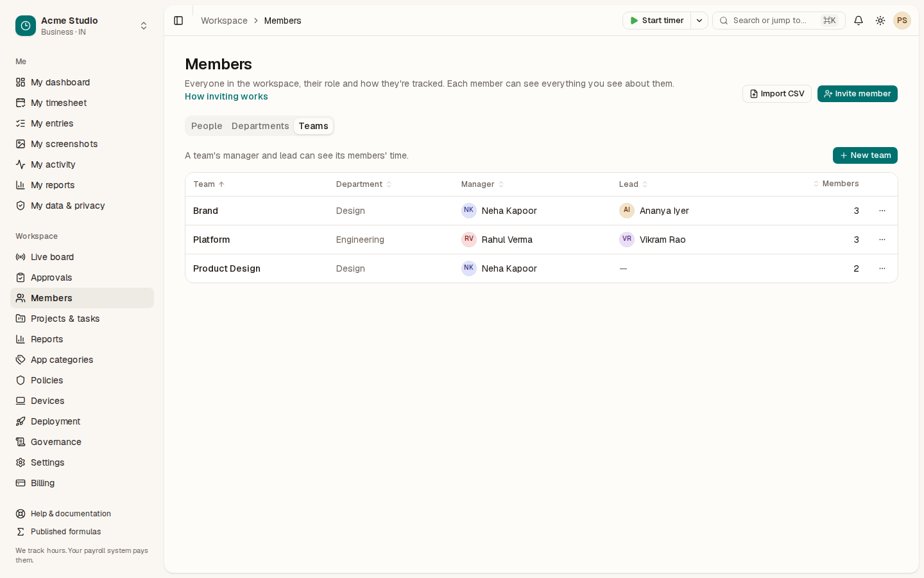Open My dashboard from sidebar
Screen dimensions: 924x578
(x=82, y=82)
